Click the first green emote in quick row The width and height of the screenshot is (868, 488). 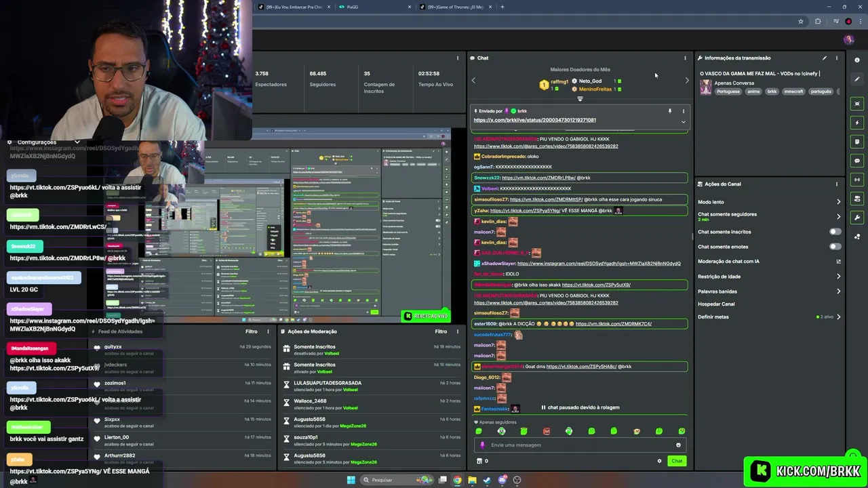(x=479, y=431)
